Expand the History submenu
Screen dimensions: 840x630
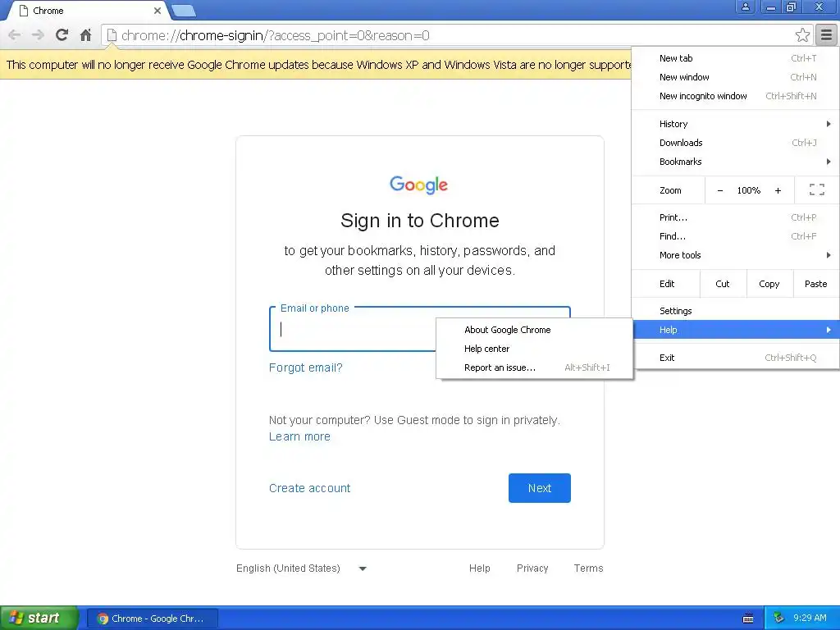[735, 124]
